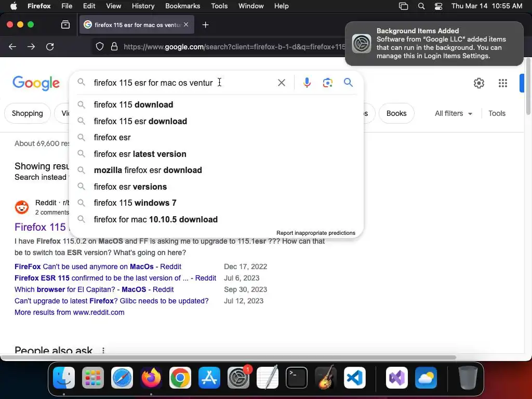Click the Background Items Added notification
The image size is (532, 399).
tap(434, 44)
